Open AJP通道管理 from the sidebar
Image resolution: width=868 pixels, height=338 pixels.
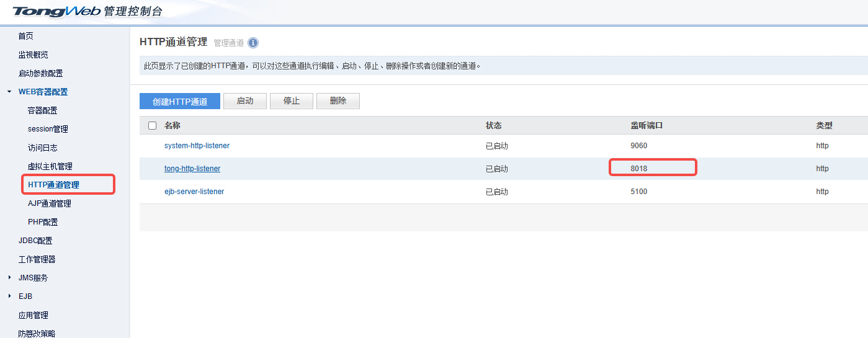coord(50,203)
